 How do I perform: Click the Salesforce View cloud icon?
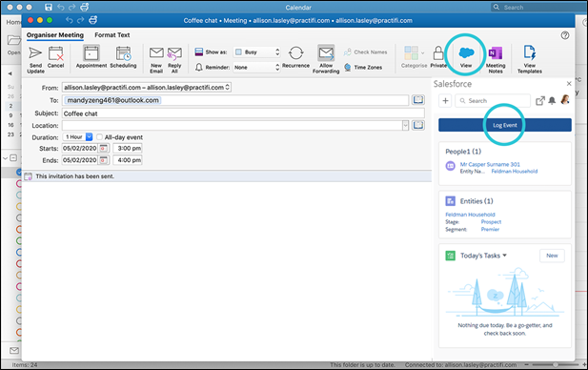(466, 52)
